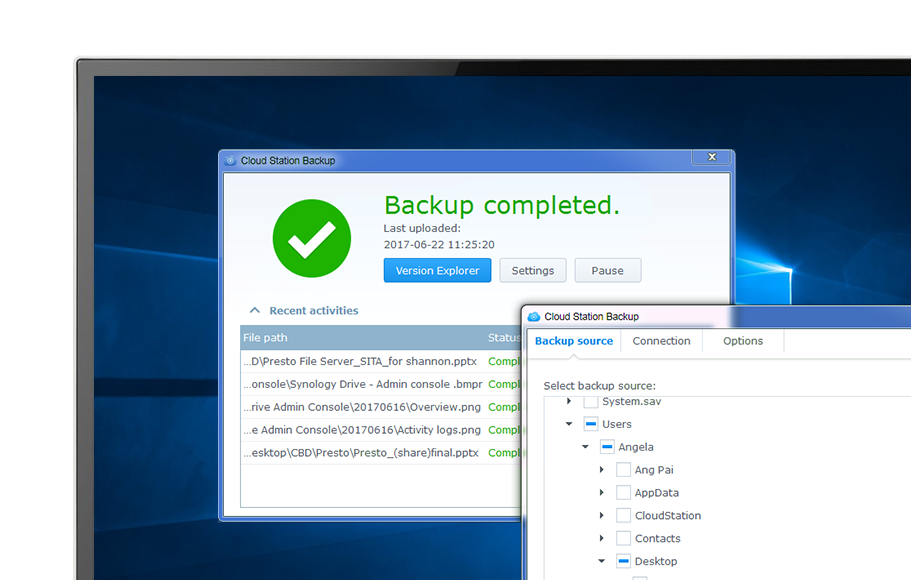Check the AppData folder checkbox
The width and height of the screenshot is (911, 580).
tap(623, 492)
